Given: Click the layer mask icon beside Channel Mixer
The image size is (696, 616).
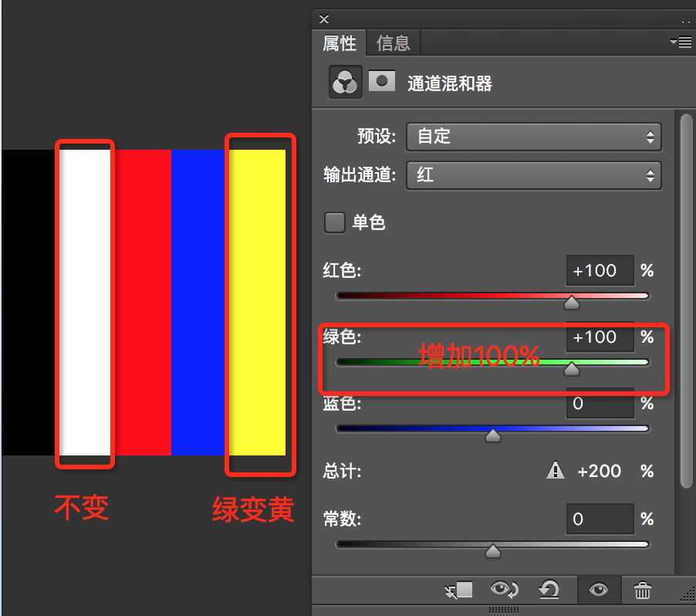Looking at the screenshot, I should [x=382, y=81].
